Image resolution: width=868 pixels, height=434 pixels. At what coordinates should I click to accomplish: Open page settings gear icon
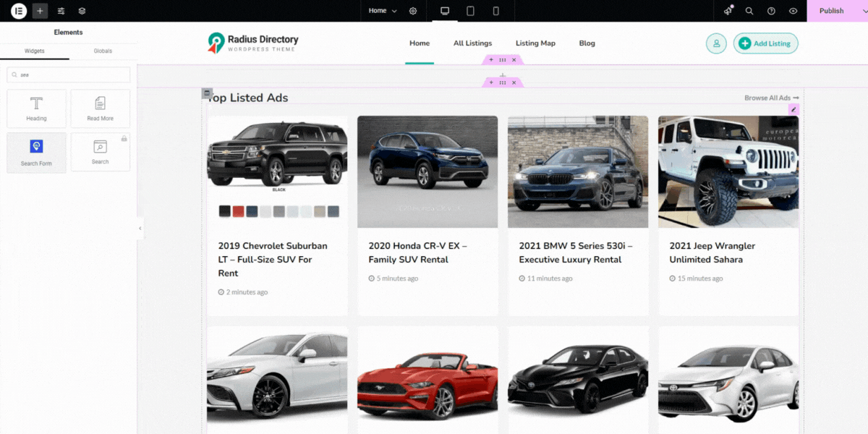coord(413,11)
